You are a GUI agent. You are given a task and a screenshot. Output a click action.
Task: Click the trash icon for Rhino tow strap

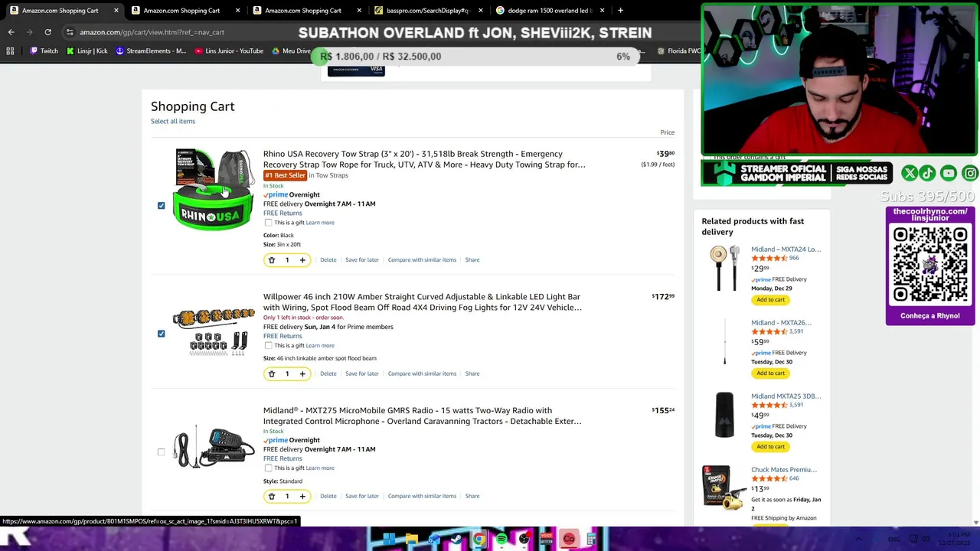click(271, 260)
